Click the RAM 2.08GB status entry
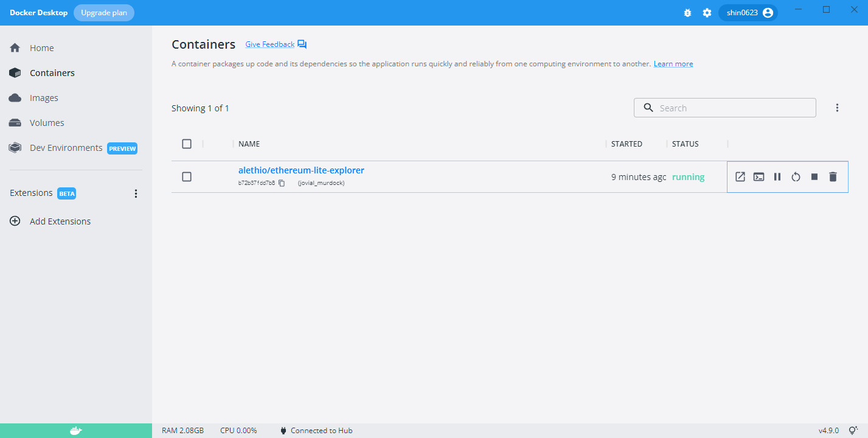 182,431
